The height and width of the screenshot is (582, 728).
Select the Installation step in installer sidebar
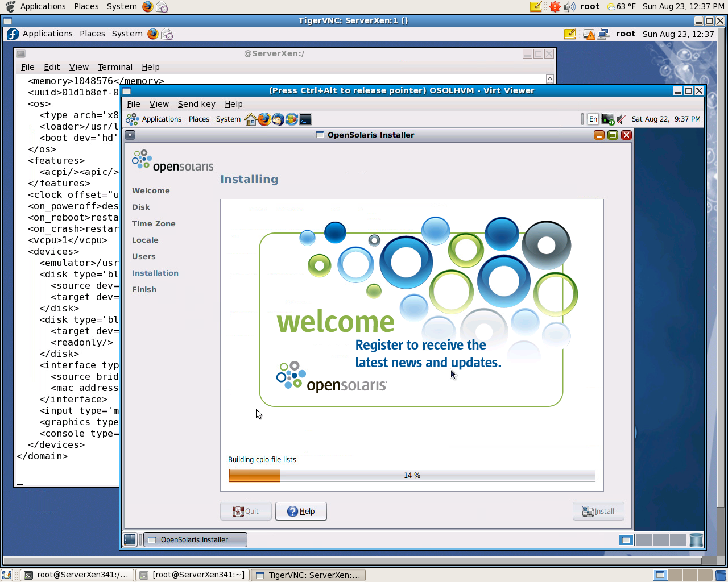tap(155, 273)
